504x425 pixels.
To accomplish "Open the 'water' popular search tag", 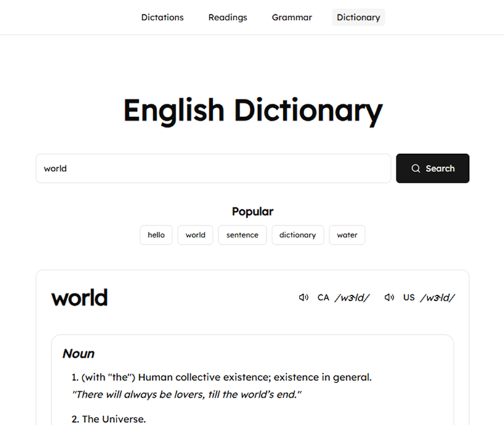I will (347, 235).
